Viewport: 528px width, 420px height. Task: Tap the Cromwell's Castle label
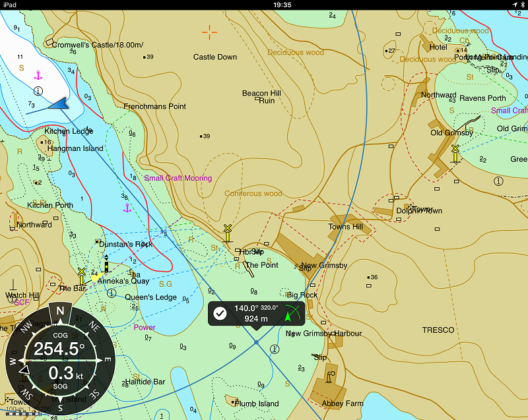point(97,45)
